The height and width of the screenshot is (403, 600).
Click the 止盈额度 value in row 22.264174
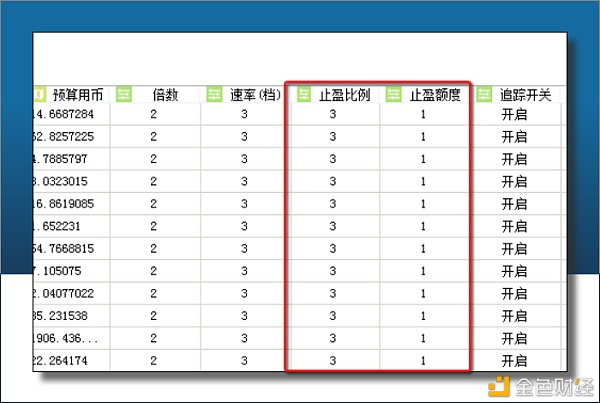click(x=423, y=361)
